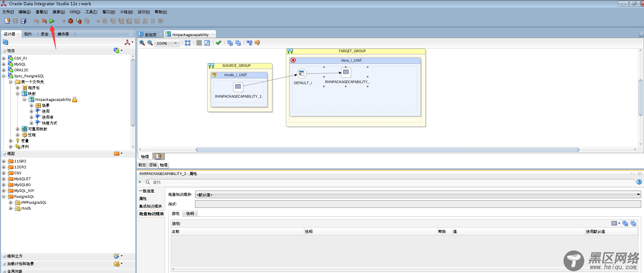Screen dimensions: 644x273
Task: Click the 名称 column header in 选项 table
Action: 237,231
